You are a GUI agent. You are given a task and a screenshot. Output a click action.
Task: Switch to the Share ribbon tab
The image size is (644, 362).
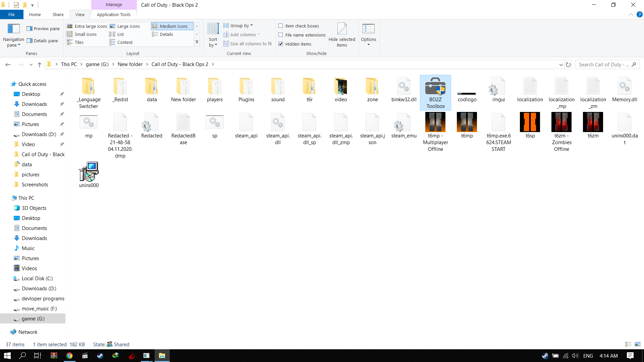[x=58, y=14]
